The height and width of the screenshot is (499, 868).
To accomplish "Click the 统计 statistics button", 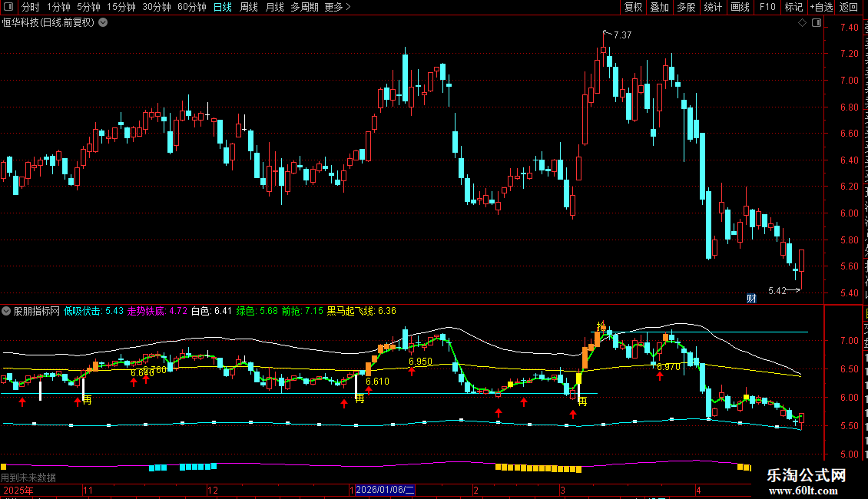I will [713, 7].
